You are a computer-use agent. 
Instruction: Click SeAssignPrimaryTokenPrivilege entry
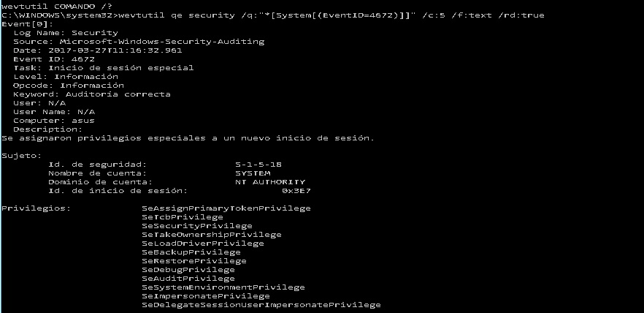[x=226, y=208]
